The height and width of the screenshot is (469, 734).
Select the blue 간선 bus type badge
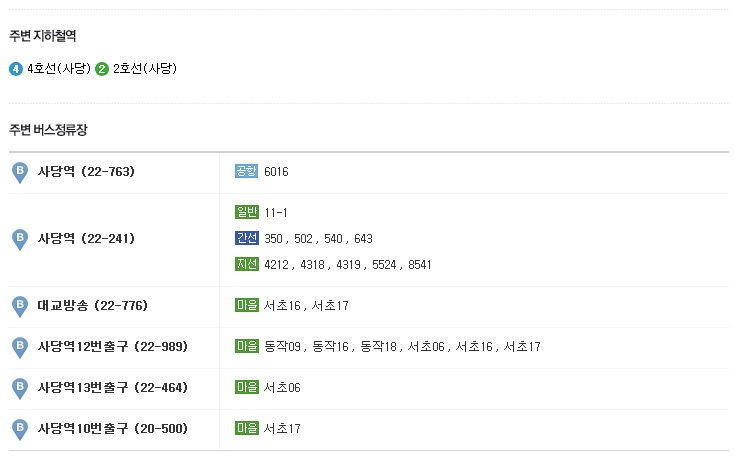pos(246,238)
